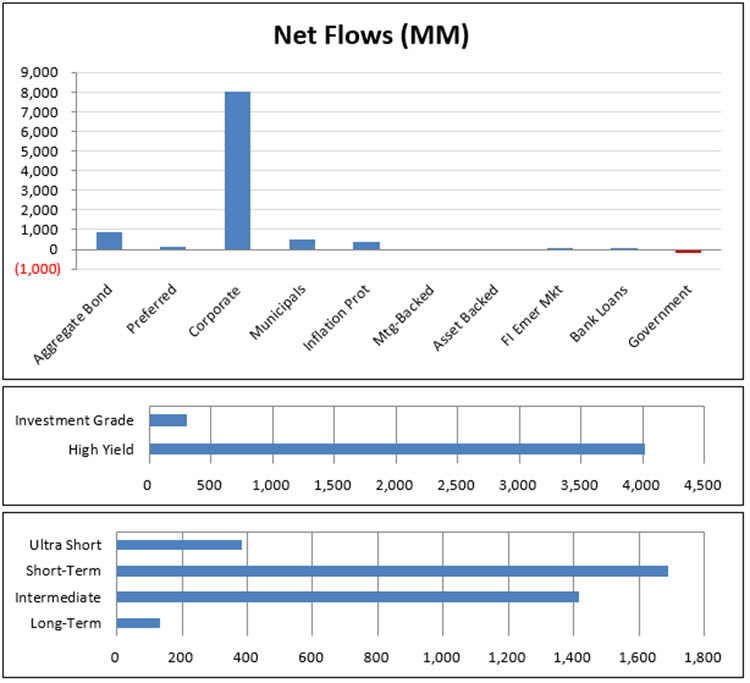The height and width of the screenshot is (683, 750).
Task: Click the Long-Term bar
Action: click(138, 623)
